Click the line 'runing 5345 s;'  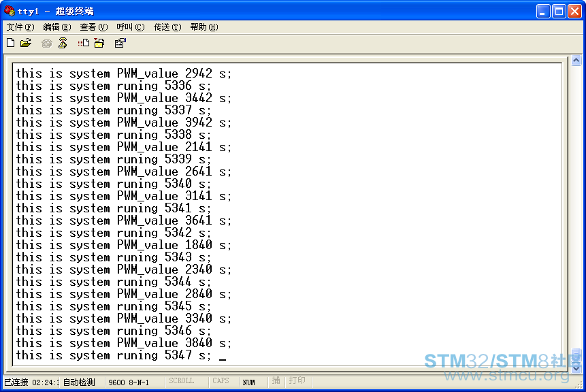tap(114, 306)
